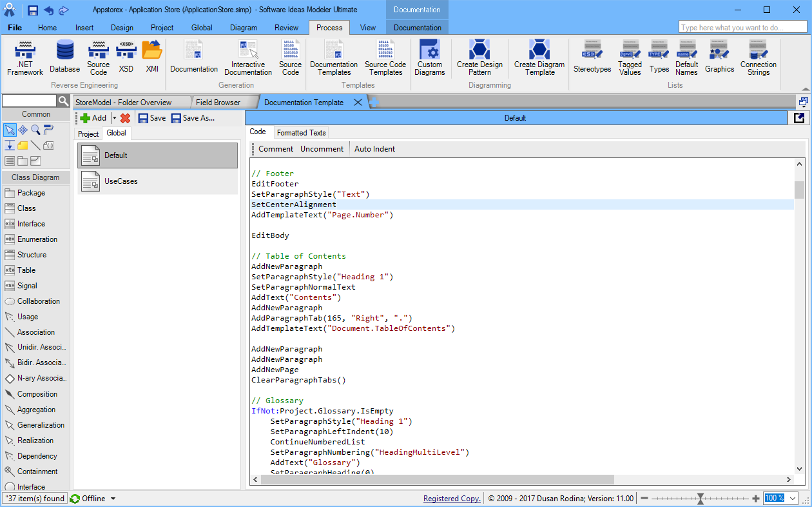
Task: Search with the magnifier icon in toolbox
Action: (x=63, y=101)
